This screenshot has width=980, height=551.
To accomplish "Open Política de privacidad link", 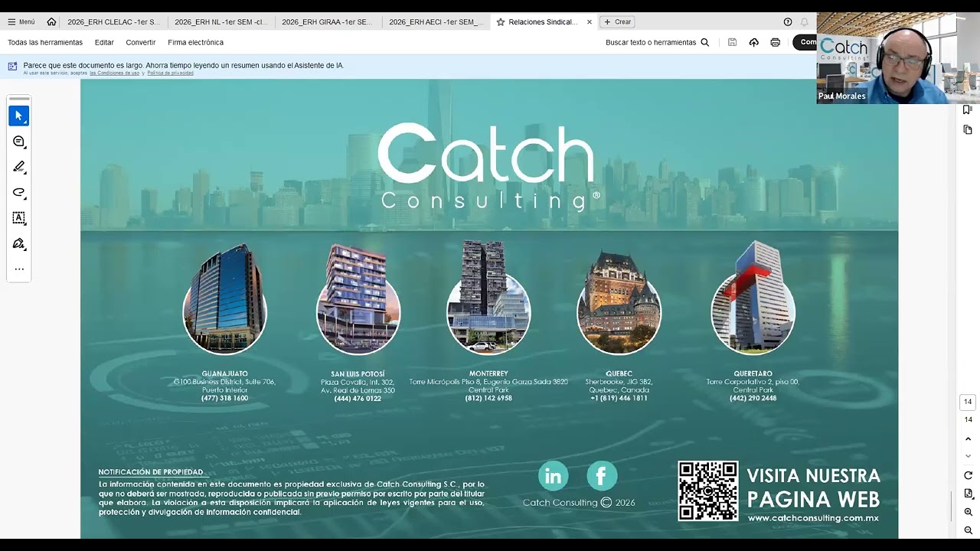I will [x=170, y=73].
